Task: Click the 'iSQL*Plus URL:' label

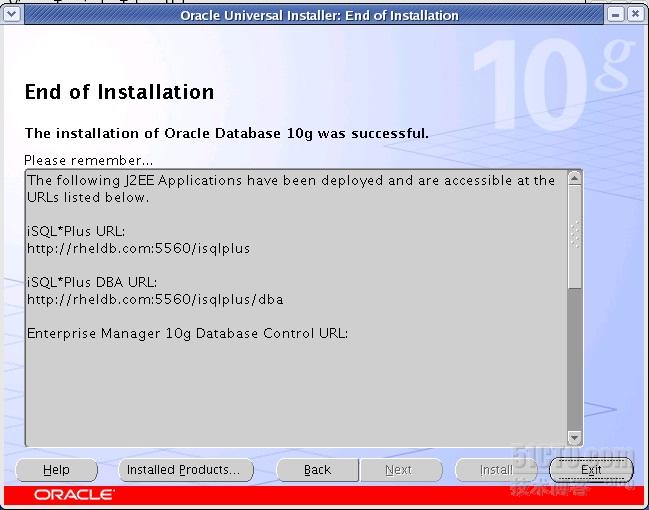Action: [76, 231]
